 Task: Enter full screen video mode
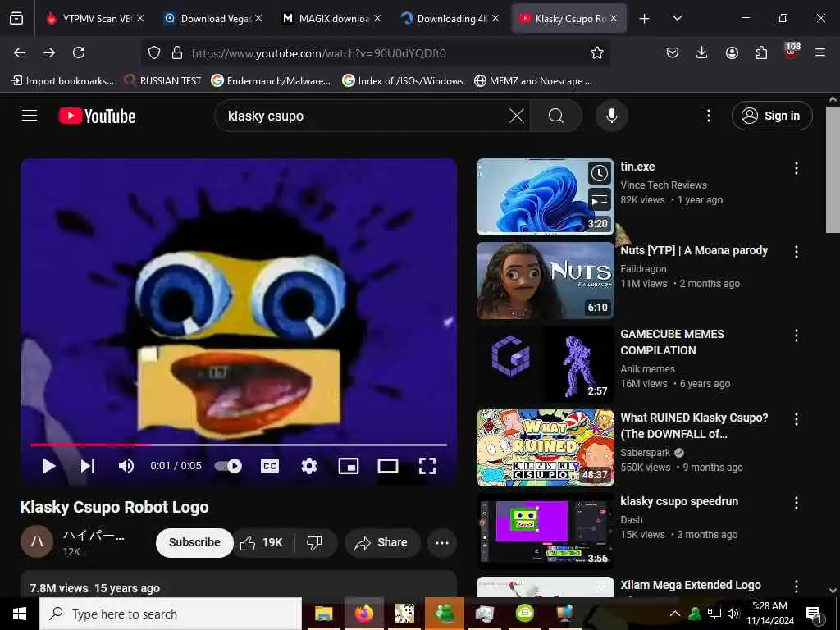(x=427, y=466)
